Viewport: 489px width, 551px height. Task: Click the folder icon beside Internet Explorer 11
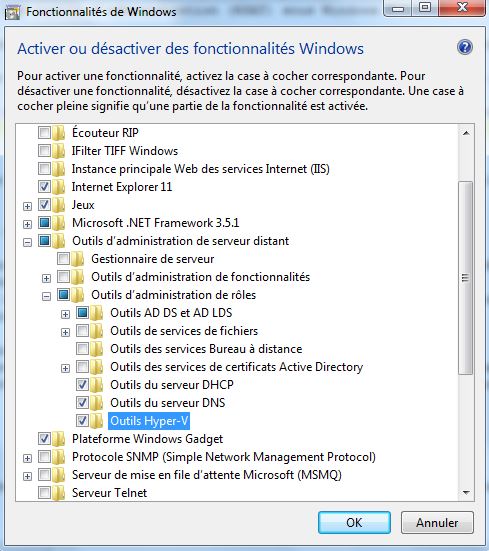(x=59, y=187)
